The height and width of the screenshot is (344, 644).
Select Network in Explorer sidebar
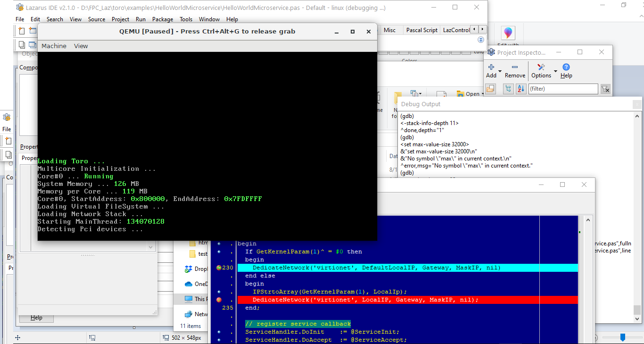pyautogui.click(x=196, y=314)
